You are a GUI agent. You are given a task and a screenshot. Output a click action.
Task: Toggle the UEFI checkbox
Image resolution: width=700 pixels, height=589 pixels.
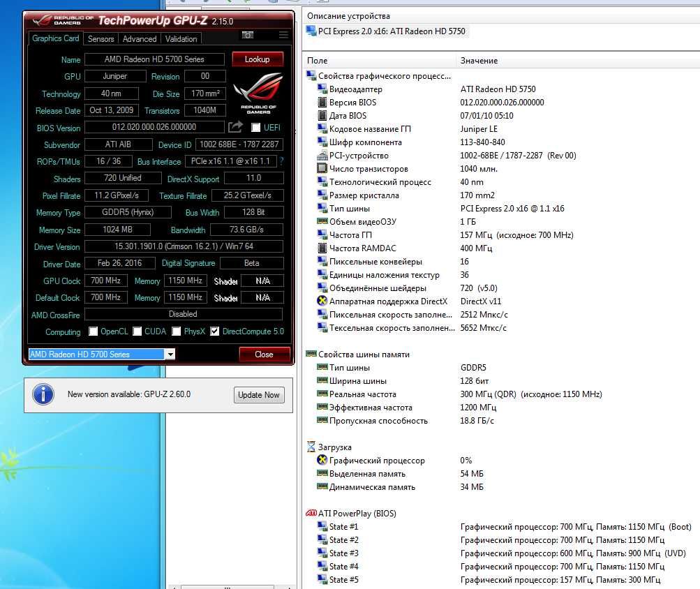(x=256, y=128)
